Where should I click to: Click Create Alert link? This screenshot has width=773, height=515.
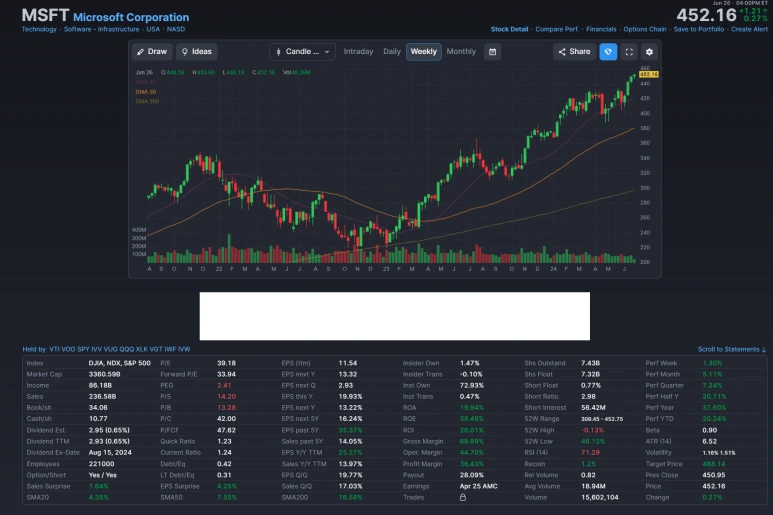click(x=749, y=29)
